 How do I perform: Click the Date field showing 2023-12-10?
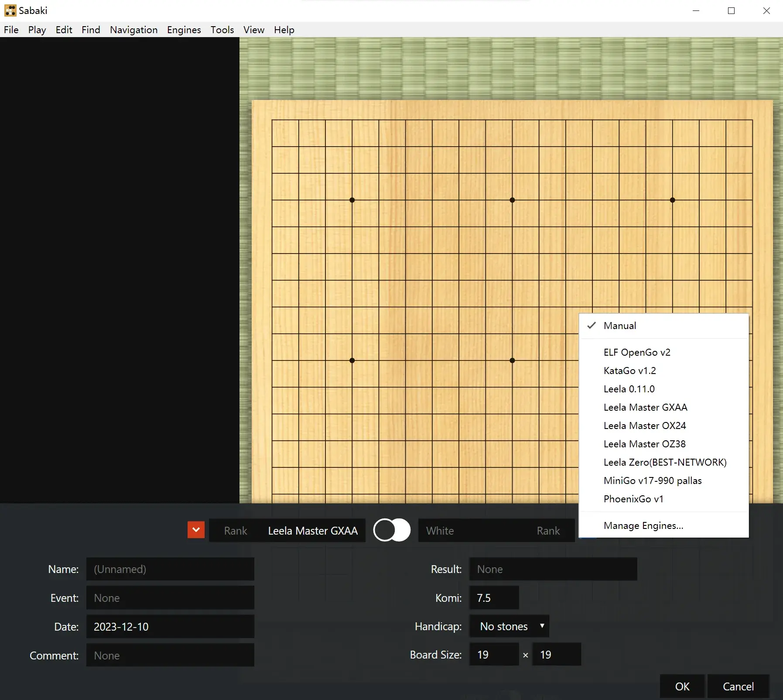tap(170, 627)
